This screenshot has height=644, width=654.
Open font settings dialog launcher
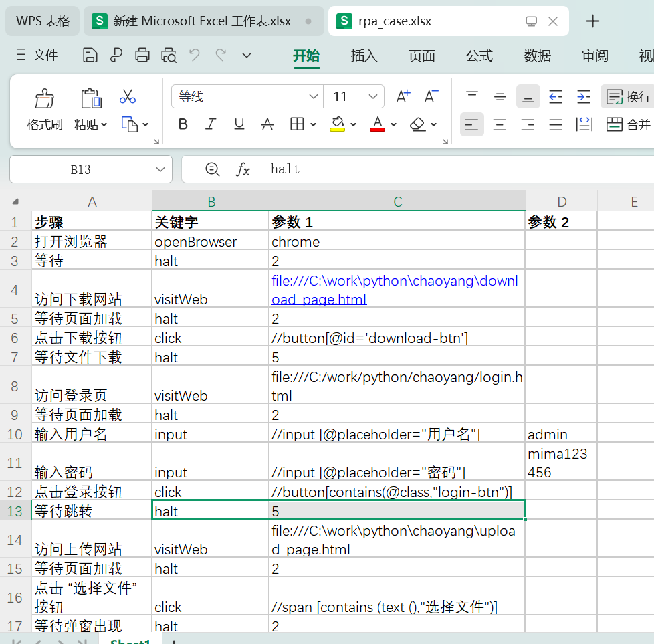tap(445, 142)
